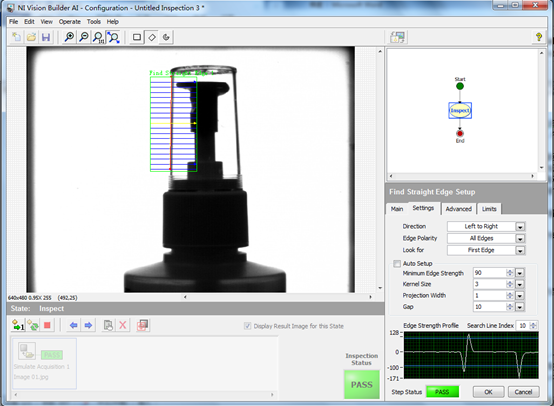Increment the Search Line Index stepper

(534, 323)
